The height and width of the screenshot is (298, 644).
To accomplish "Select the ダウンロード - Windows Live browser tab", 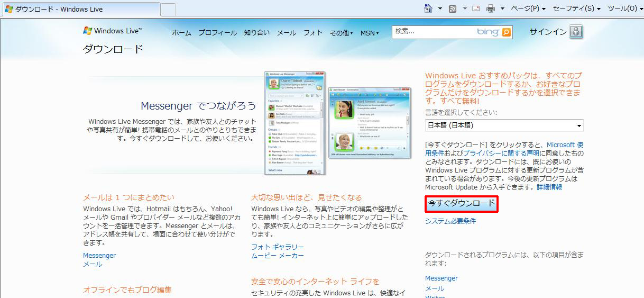I will click(81, 9).
